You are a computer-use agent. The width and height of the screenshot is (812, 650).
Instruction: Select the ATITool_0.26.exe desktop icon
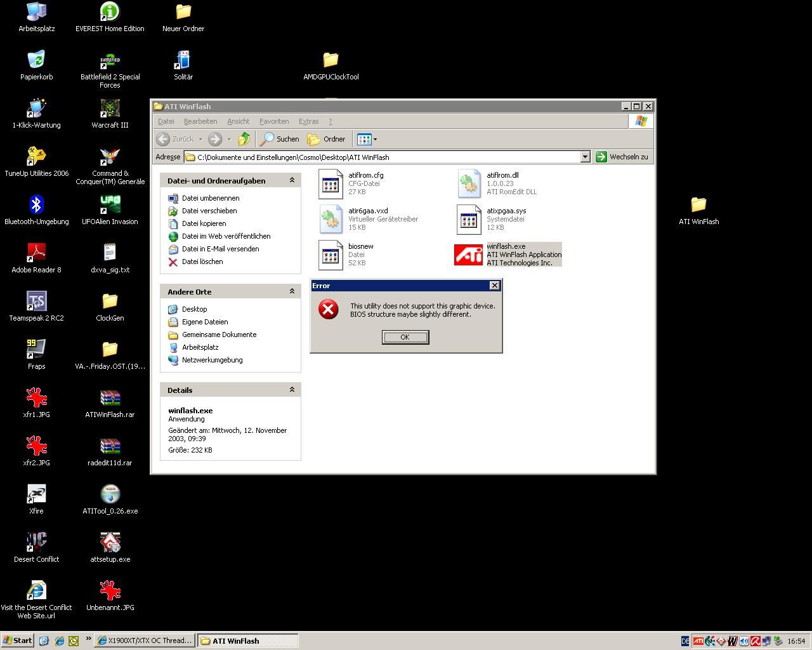[110, 494]
